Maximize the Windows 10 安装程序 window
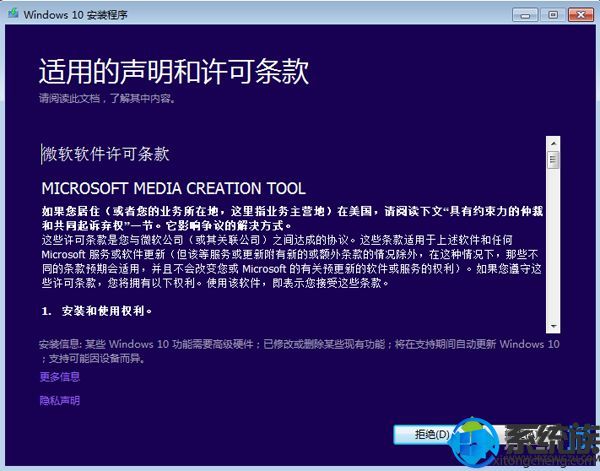This screenshot has width=600, height=471. tap(553, 15)
